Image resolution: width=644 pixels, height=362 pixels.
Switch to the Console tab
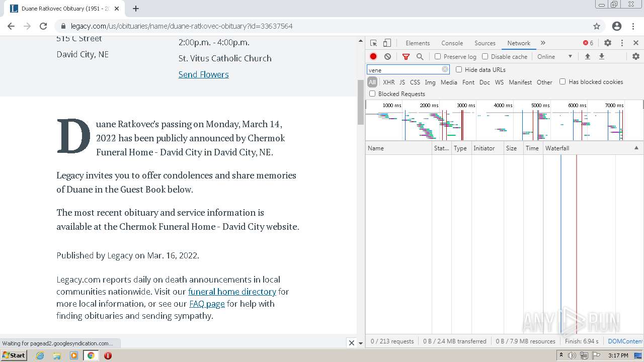click(452, 43)
